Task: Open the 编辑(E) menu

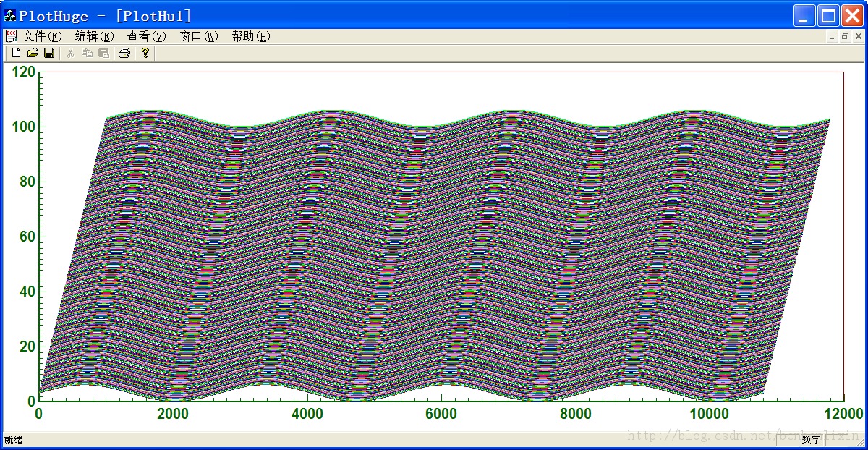Action: pos(94,36)
